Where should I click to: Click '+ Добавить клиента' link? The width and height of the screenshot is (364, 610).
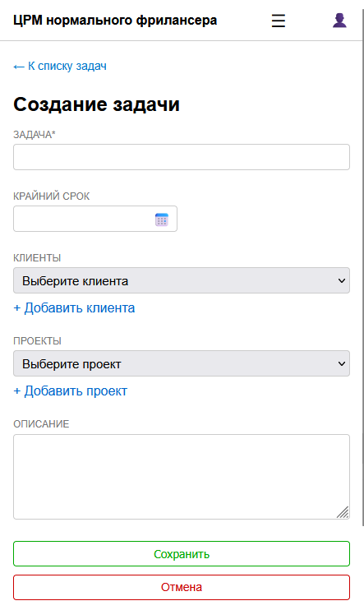coord(74,308)
